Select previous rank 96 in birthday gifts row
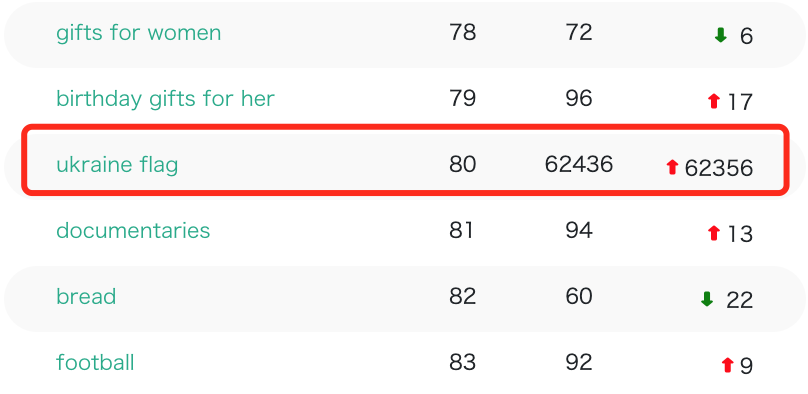This screenshot has width=808, height=394. [579, 99]
